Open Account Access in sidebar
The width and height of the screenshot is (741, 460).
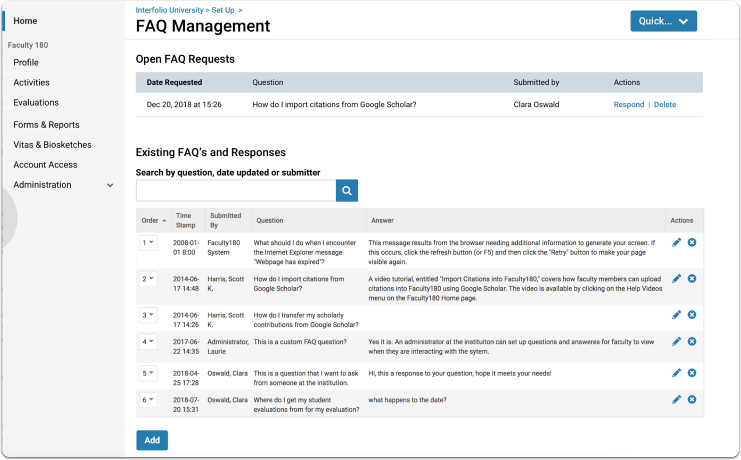tap(45, 165)
